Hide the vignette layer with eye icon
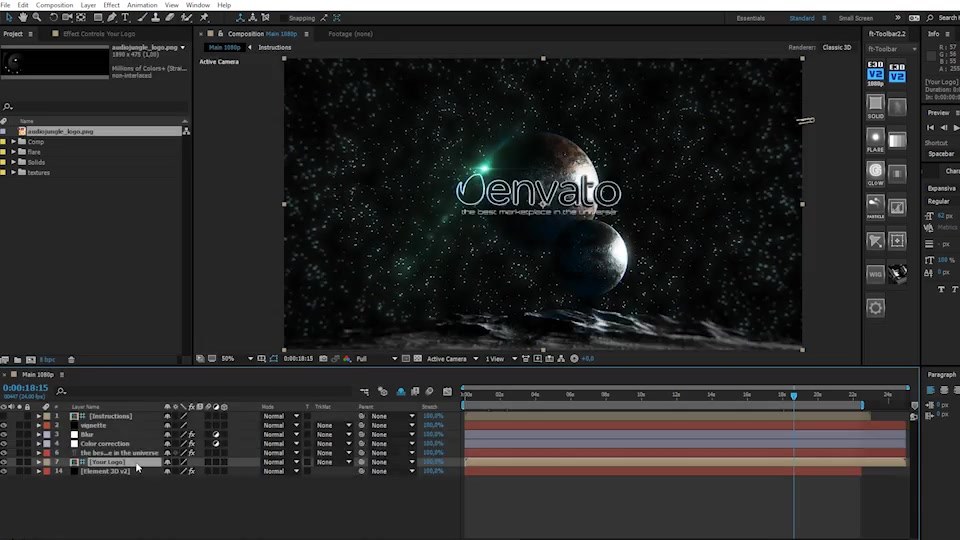The width and height of the screenshot is (960, 540). pyautogui.click(x=4, y=425)
